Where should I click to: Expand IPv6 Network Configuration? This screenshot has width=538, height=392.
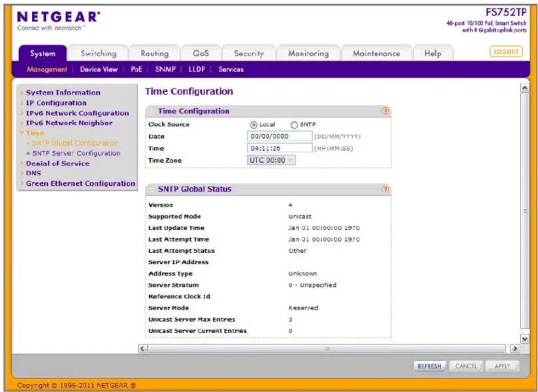coord(77,113)
